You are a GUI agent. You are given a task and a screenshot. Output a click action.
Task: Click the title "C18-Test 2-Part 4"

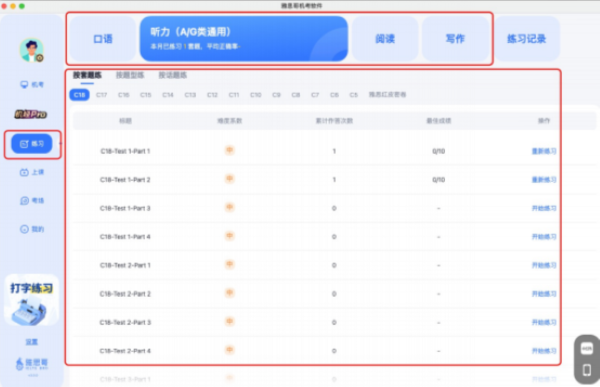click(125, 351)
